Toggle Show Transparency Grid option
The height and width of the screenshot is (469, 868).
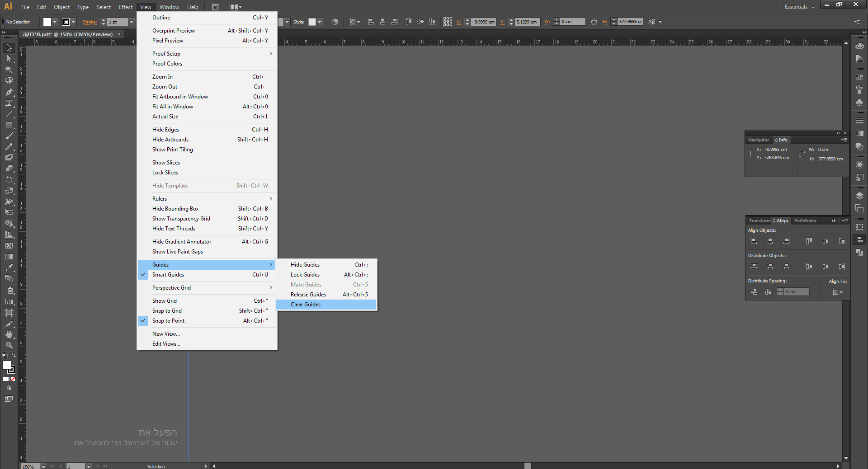(x=207, y=219)
